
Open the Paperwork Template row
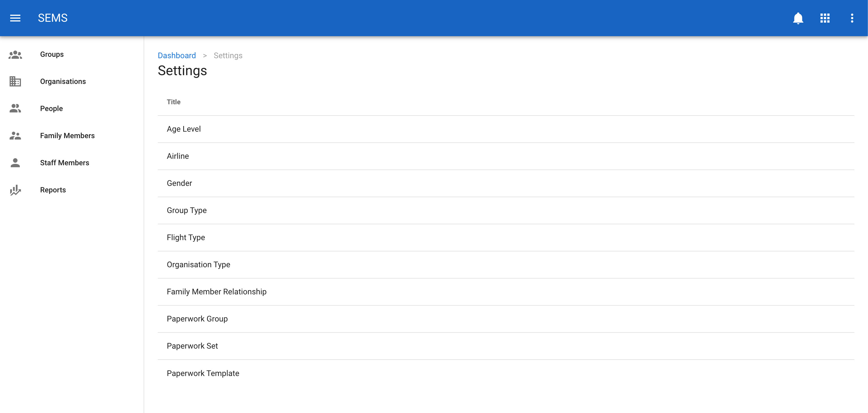[x=203, y=373]
